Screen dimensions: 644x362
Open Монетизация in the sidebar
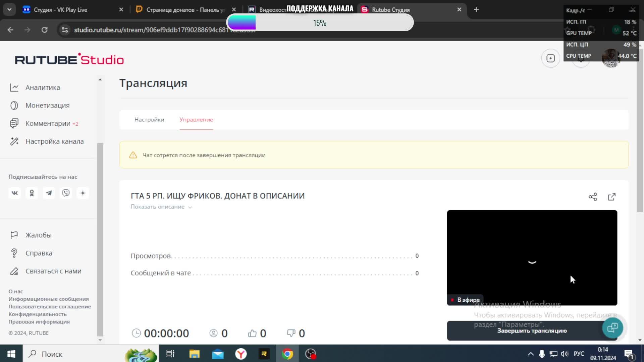point(40,106)
